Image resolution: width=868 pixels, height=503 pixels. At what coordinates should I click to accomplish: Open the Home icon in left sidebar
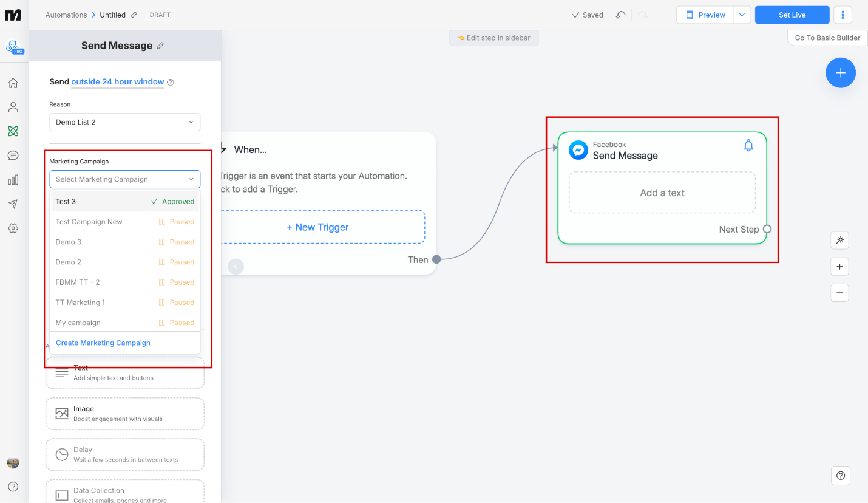click(x=13, y=83)
